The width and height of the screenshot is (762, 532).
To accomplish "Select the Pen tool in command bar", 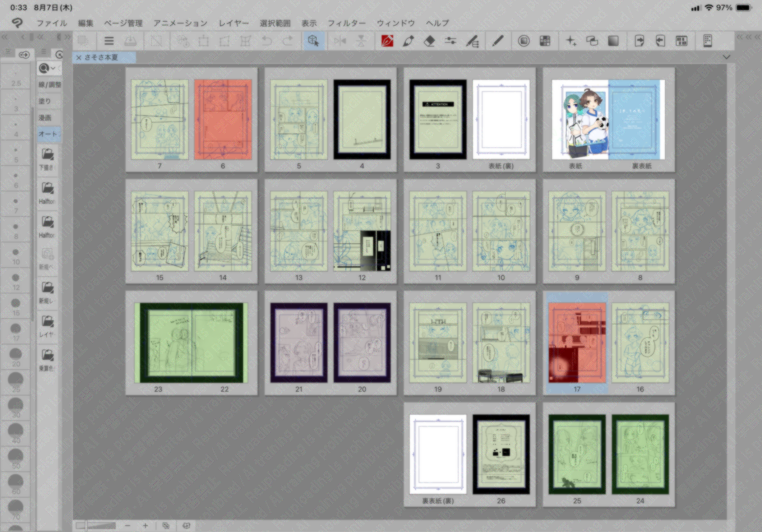I will (x=408, y=41).
